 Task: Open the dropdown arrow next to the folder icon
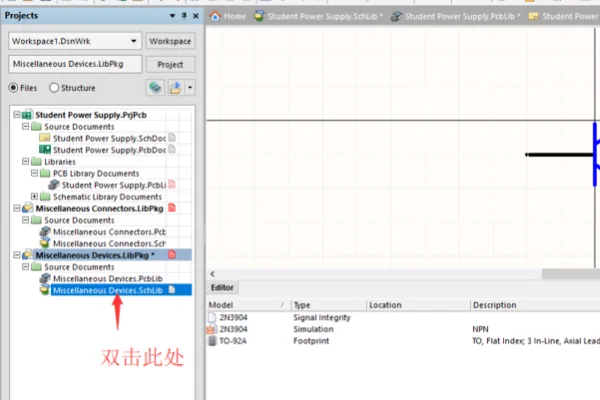tap(190, 88)
